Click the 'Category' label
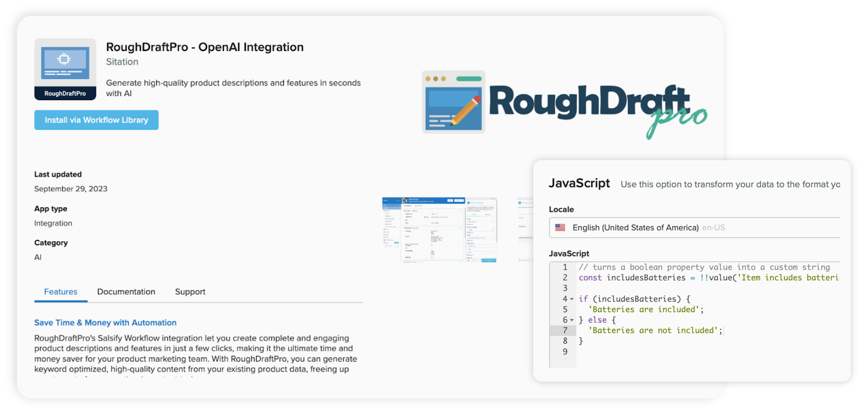 [51, 243]
